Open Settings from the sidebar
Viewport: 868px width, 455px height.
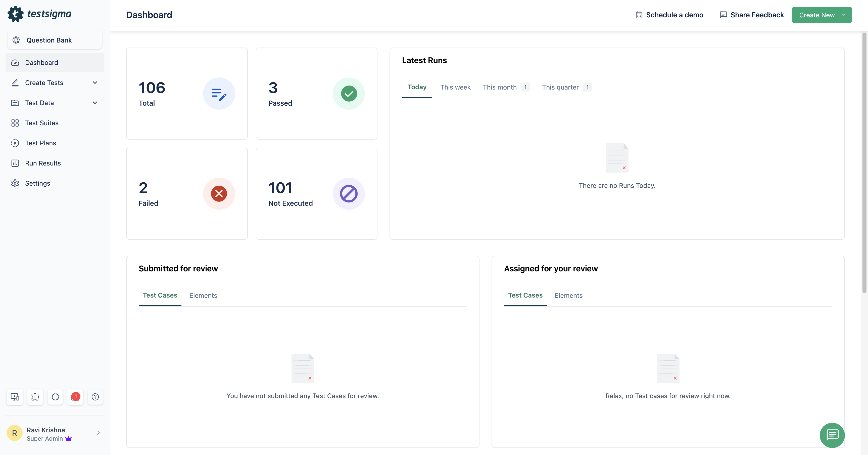pyautogui.click(x=38, y=183)
